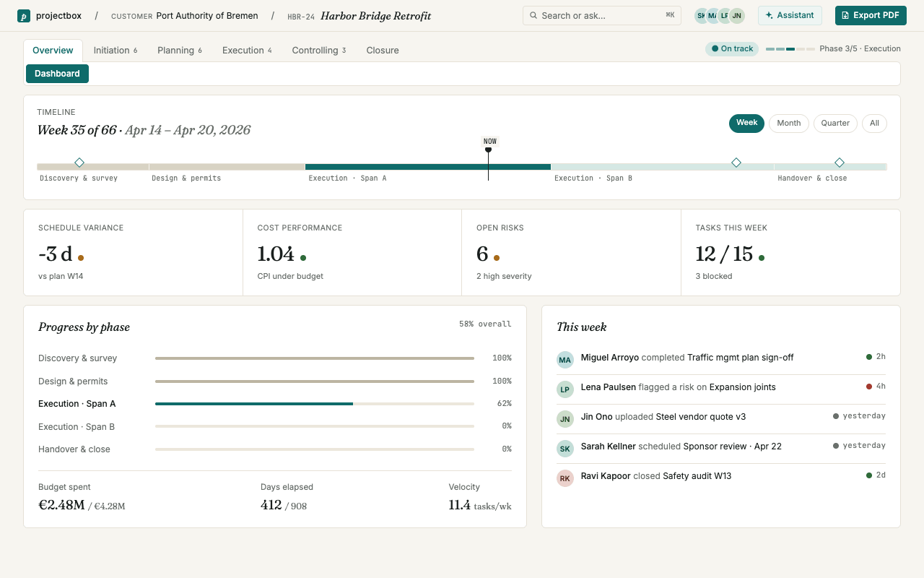Click Lena Paulsen's LP avatar in activity list
This screenshot has height=578, width=924.
[x=565, y=389]
